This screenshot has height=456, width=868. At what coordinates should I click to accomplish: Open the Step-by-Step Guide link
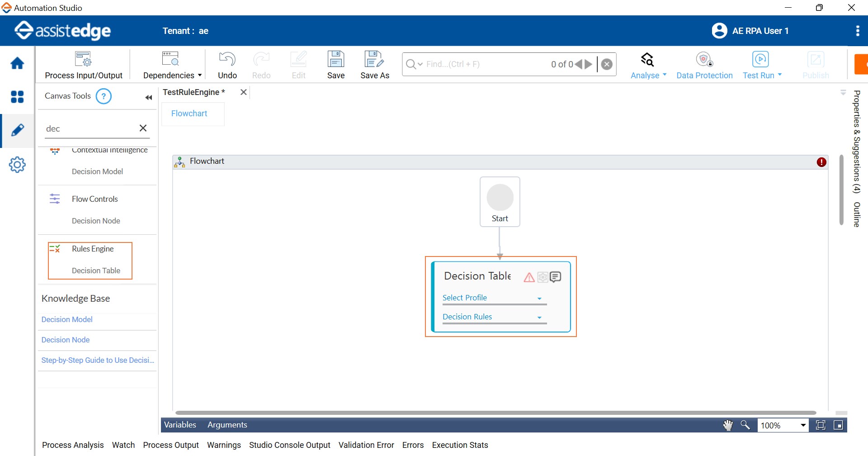pos(98,360)
